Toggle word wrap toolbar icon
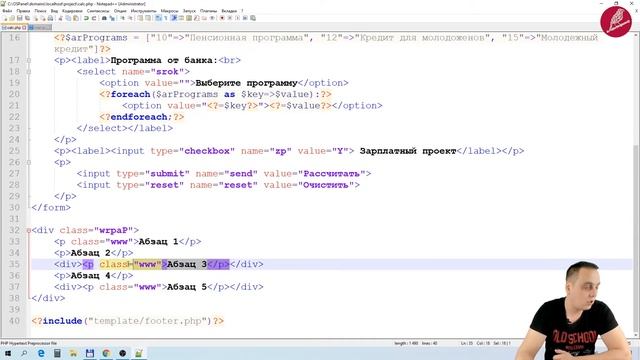 click(158, 18)
